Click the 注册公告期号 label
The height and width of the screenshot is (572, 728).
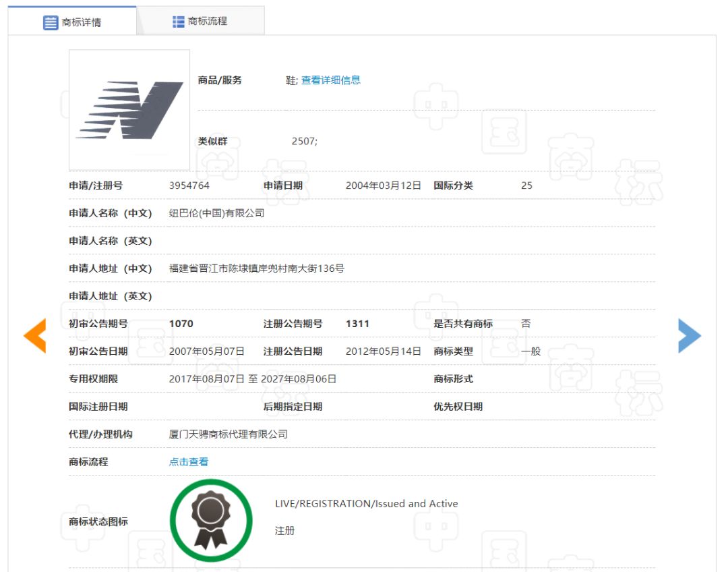click(x=293, y=324)
